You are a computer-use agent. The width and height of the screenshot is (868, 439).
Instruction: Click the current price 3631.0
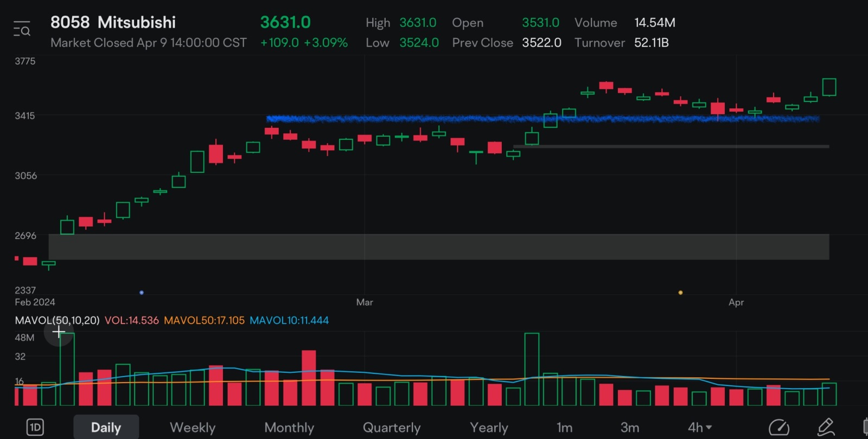pyautogui.click(x=285, y=22)
